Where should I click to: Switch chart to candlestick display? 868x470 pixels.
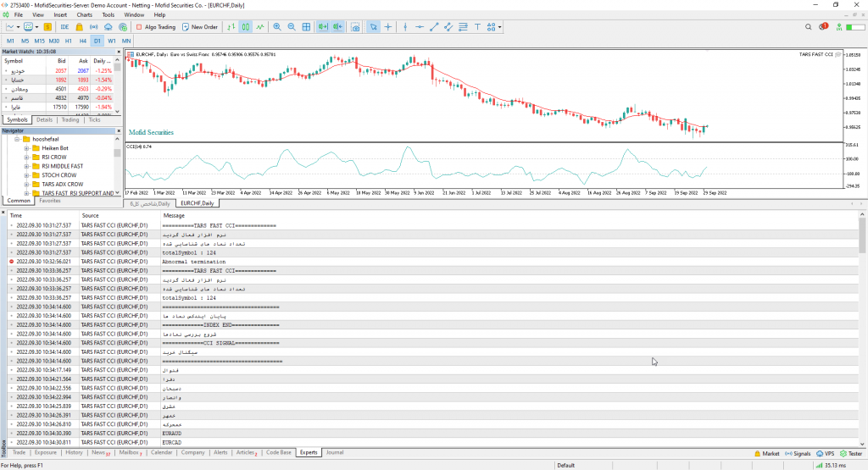click(x=245, y=27)
